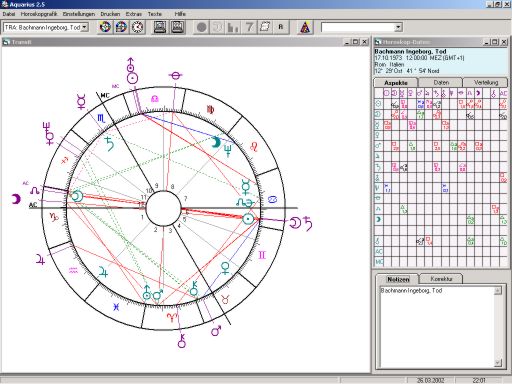The image size is (512, 384).
Task: Open the Drucken menu
Action: (x=110, y=14)
